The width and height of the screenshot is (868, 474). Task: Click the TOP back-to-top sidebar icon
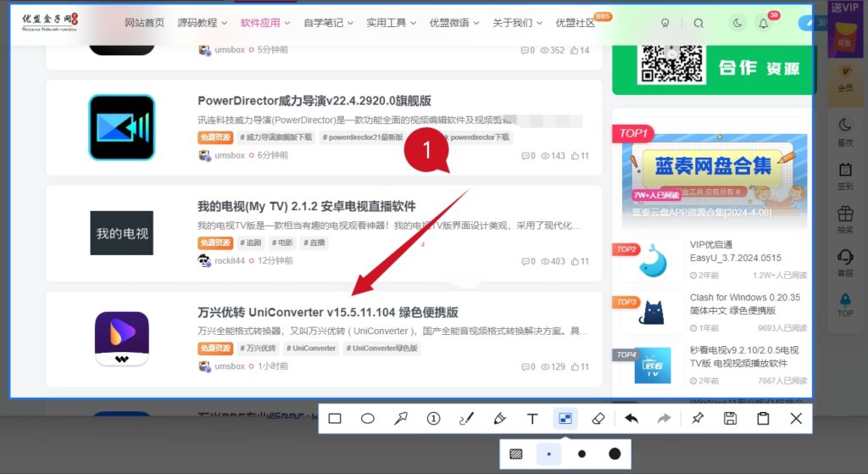pyautogui.click(x=845, y=305)
